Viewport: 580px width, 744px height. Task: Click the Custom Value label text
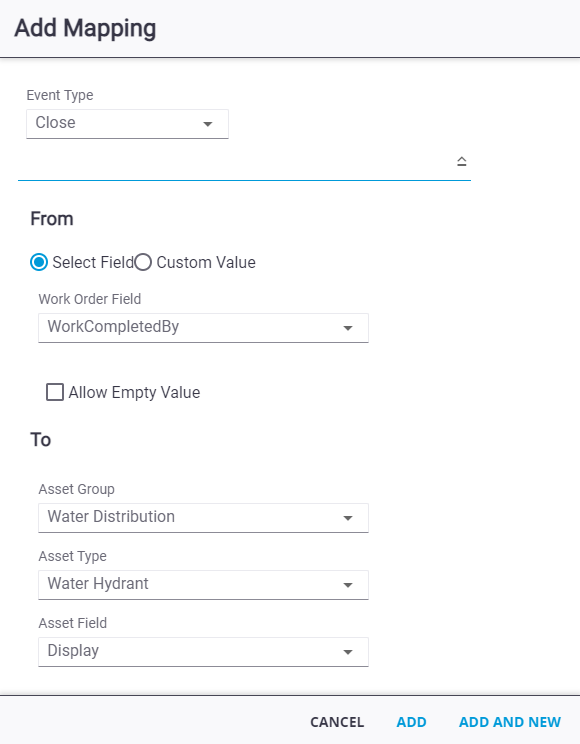[x=206, y=262]
